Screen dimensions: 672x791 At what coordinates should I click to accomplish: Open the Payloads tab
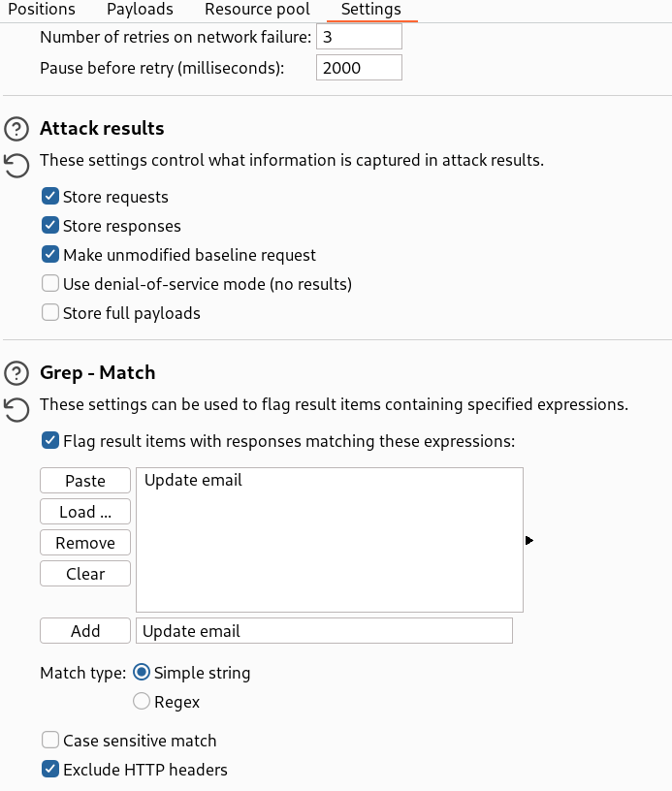click(x=139, y=10)
